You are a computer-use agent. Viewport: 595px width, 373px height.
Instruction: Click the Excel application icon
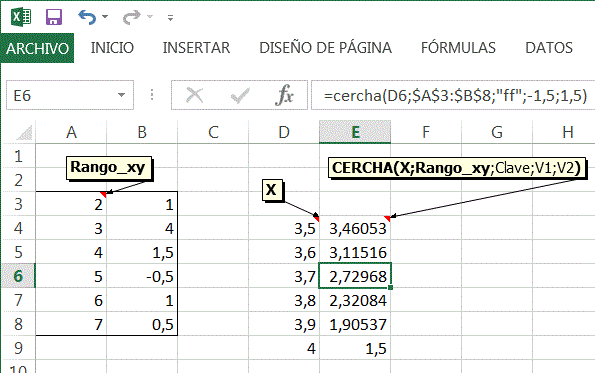(21, 17)
